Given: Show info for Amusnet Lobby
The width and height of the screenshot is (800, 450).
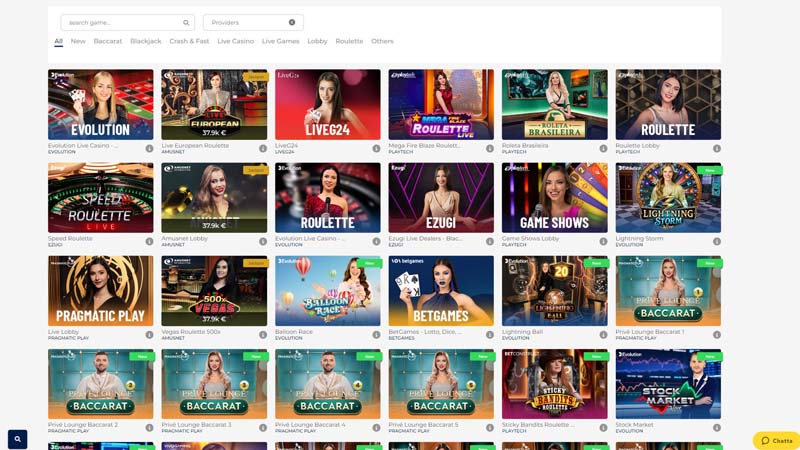Looking at the screenshot, I should tap(263, 241).
